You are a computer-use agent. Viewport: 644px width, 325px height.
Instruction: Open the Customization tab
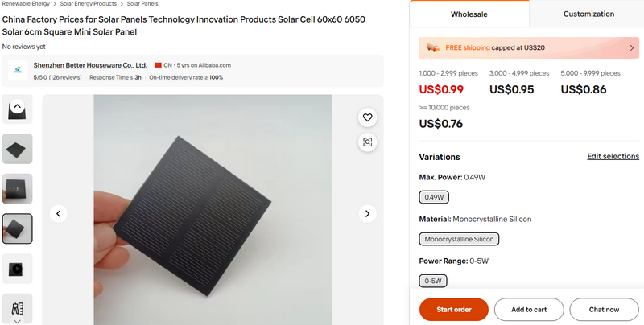click(x=588, y=14)
